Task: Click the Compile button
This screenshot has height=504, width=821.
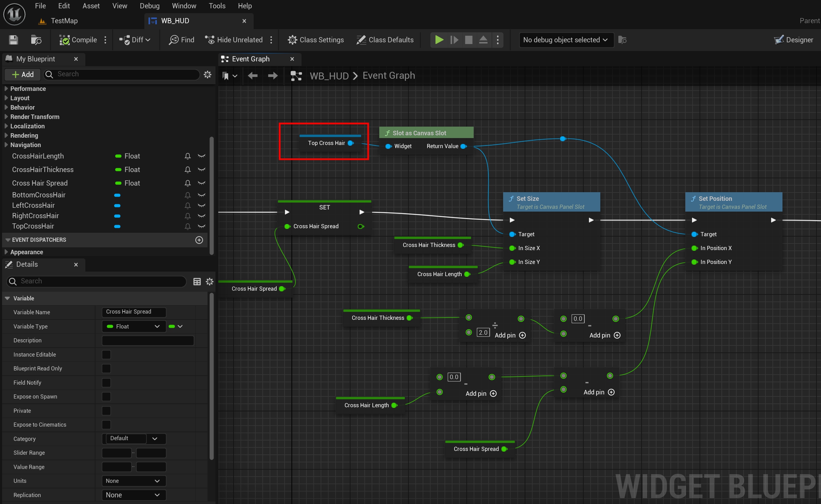Action: [78, 40]
